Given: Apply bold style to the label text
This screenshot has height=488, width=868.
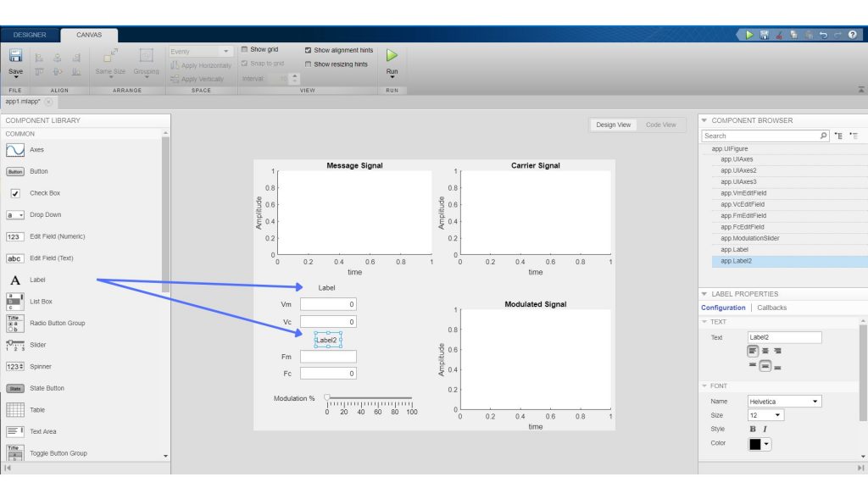Looking at the screenshot, I should tap(754, 429).
